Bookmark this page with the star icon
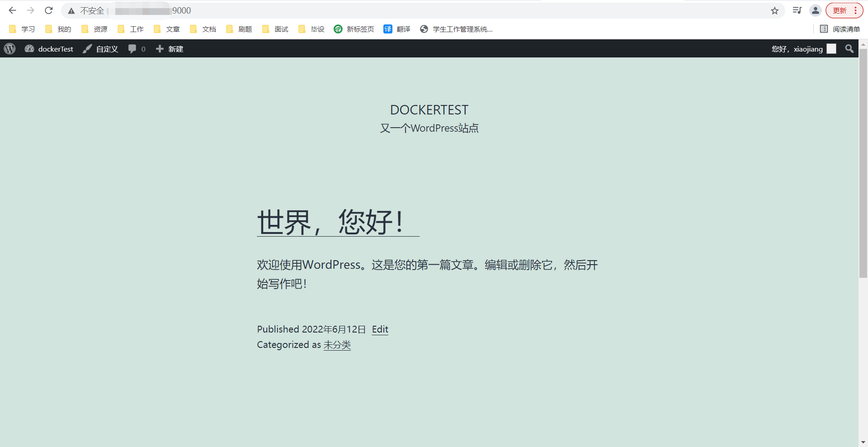Image resolution: width=868 pixels, height=447 pixels. [774, 10]
